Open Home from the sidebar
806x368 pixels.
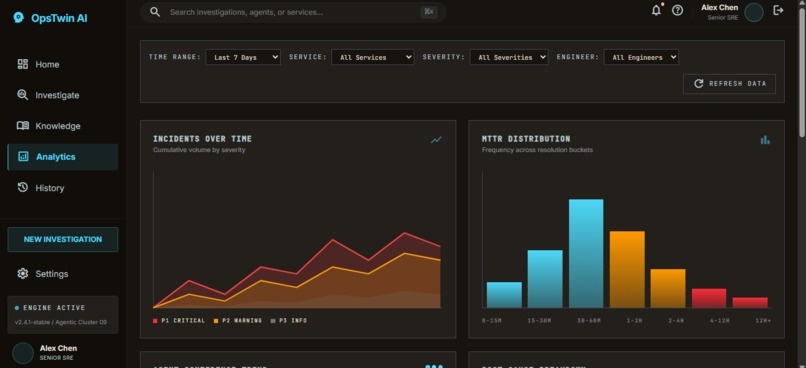[63, 64]
